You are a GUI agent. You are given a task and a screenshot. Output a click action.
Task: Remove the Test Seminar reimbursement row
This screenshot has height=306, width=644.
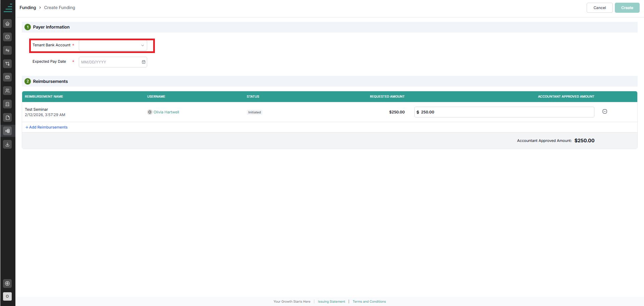[x=605, y=111]
